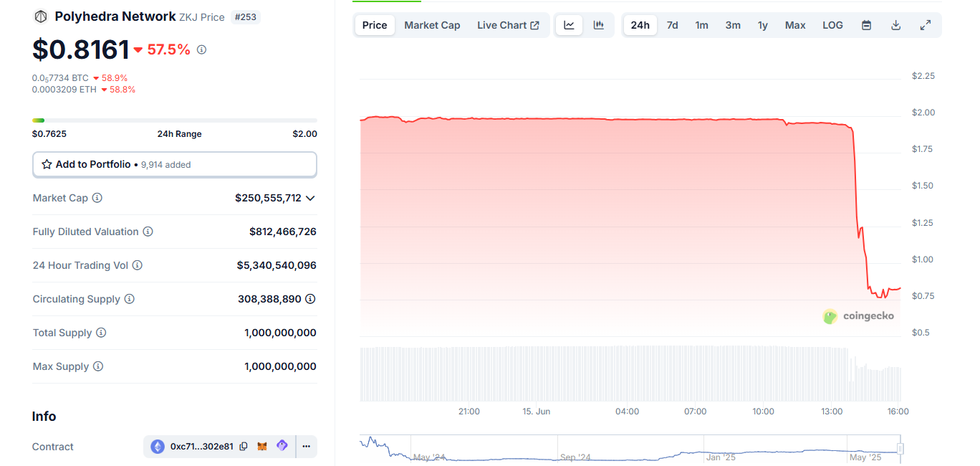This screenshot has width=980, height=466.
Task: Open the Live Chart external link
Action: click(x=508, y=25)
